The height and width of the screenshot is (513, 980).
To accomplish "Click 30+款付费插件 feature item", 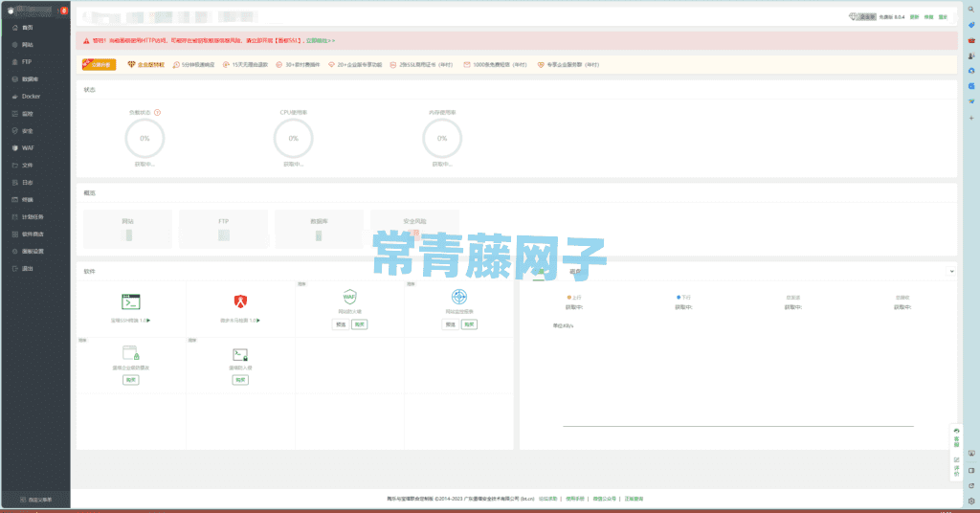I will pos(299,64).
